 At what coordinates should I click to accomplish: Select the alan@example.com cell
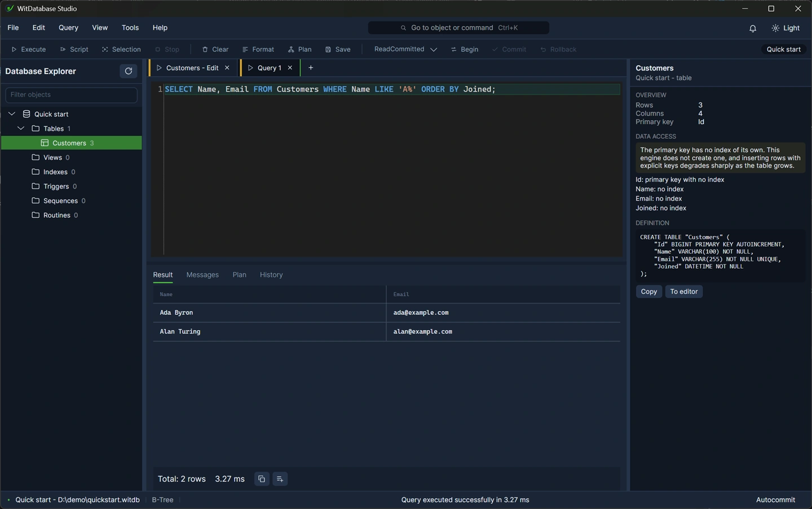coord(503,332)
